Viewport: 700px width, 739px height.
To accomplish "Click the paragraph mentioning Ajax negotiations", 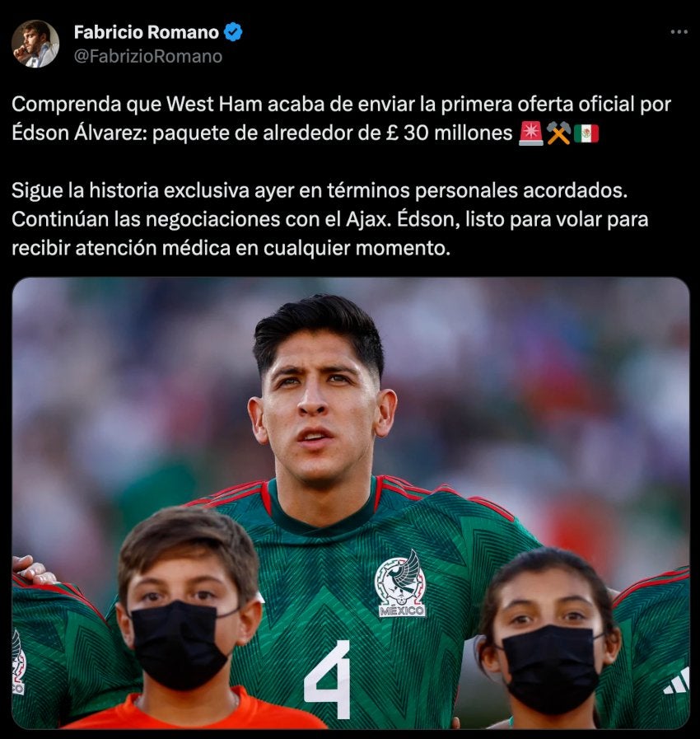I will click(x=329, y=219).
